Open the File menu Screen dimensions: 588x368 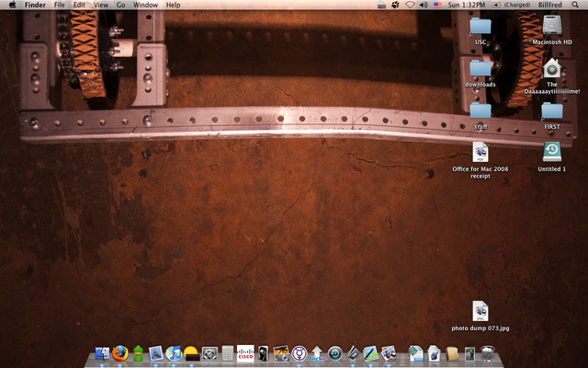coord(59,6)
